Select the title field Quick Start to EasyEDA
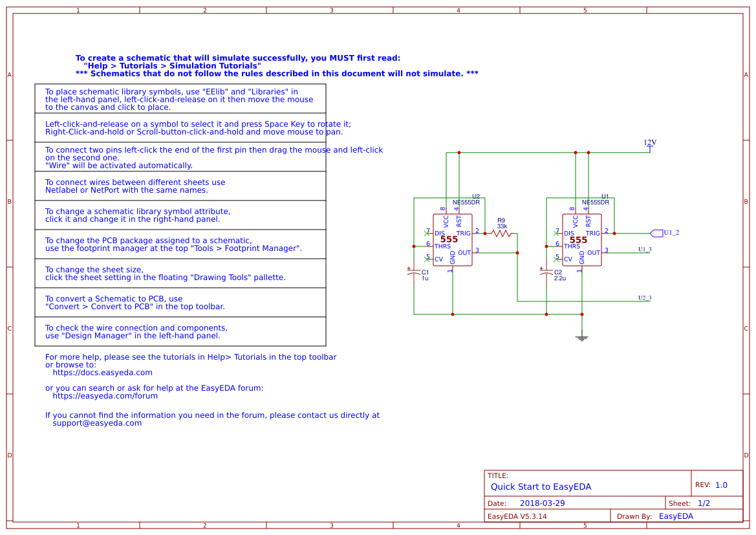The width and height of the screenshot is (756, 535). pos(541,486)
